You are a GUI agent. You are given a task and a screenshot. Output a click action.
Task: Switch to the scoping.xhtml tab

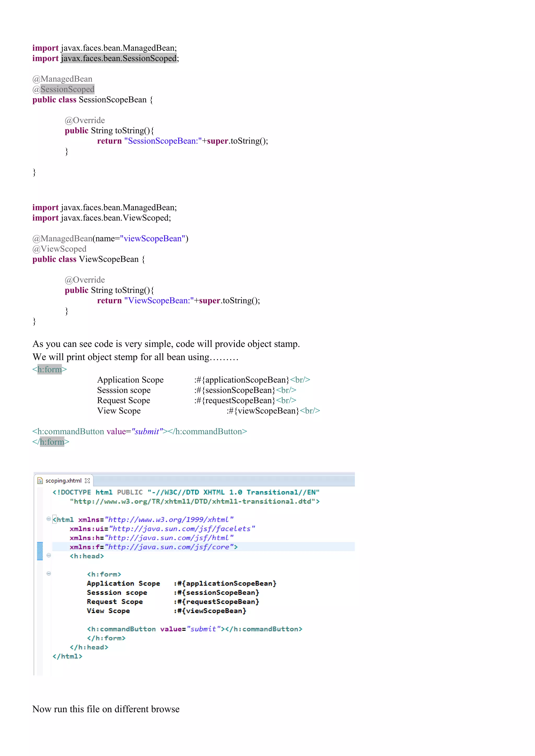63,481
